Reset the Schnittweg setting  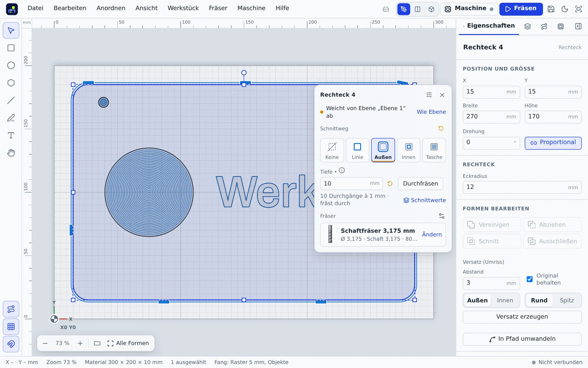click(x=441, y=128)
